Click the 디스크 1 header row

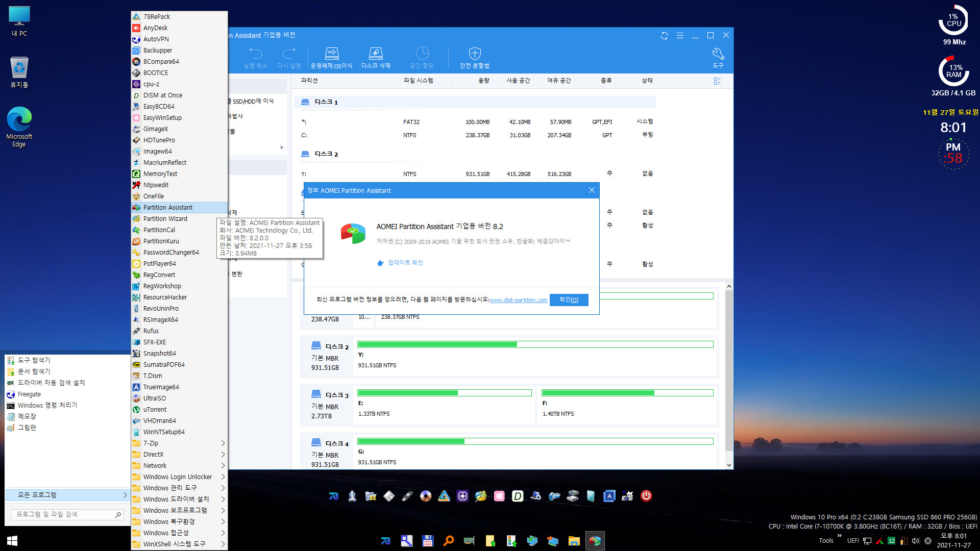(475, 102)
